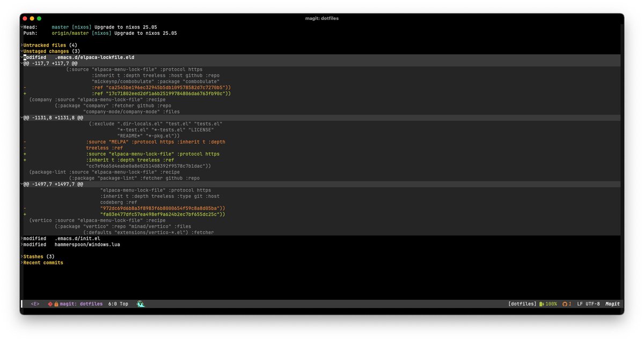Click the "magit: dotfiles" buffer name in modeline
The image size is (644, 341).
click(x=81, y=304)
